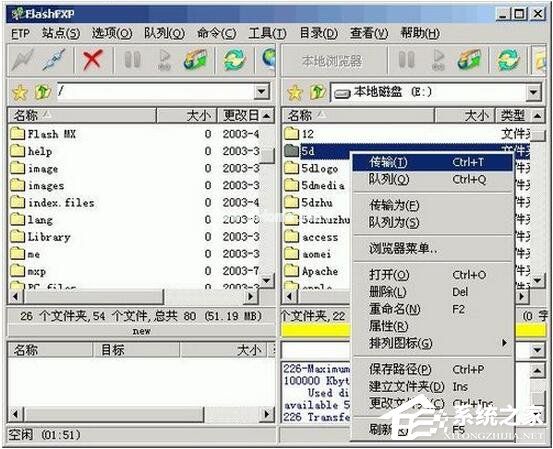
Task: Open the 队列(Q) menu in menu bar
Action: (164, 34)
